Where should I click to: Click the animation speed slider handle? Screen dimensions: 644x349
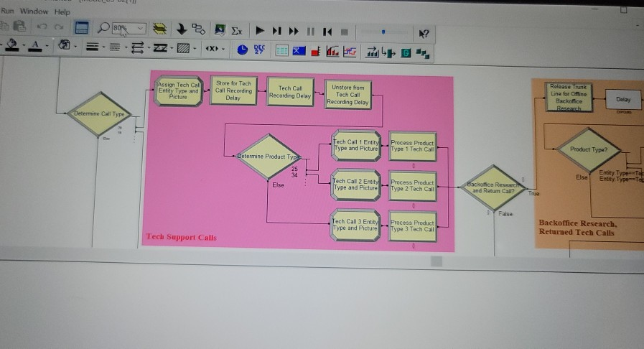[383, 32]
